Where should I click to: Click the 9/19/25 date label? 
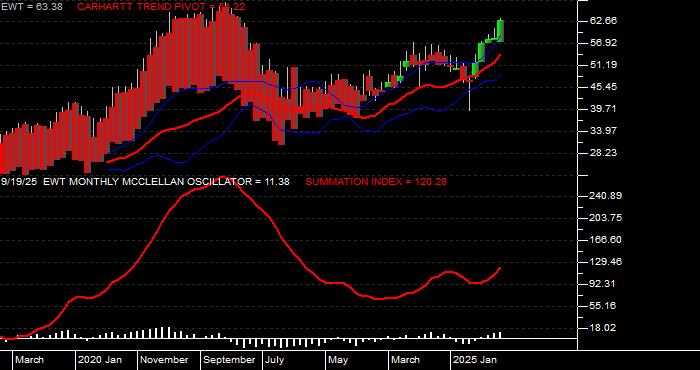20,182
